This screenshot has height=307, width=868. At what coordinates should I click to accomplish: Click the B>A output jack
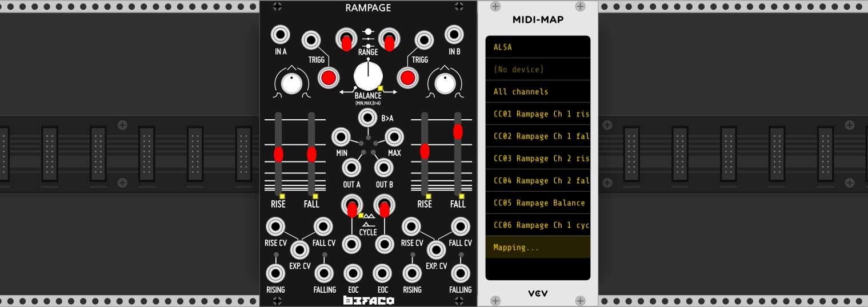pos(367,118)
